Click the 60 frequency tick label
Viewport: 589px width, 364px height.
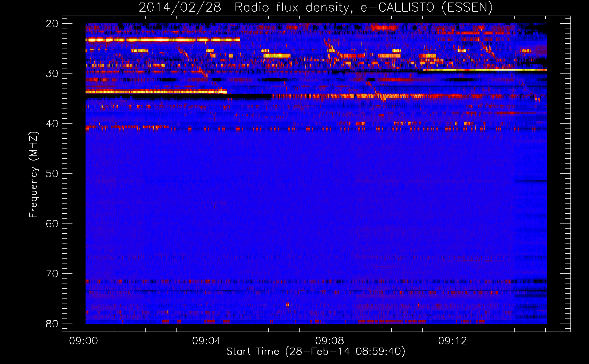click(x=52, y=223)
